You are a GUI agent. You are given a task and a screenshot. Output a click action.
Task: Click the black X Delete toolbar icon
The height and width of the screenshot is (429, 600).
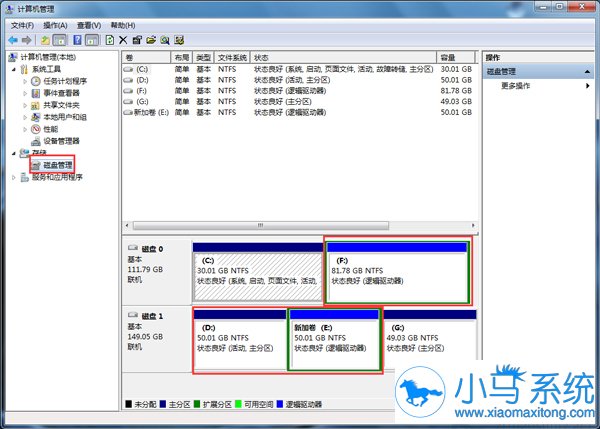click(x=123, y=40)
